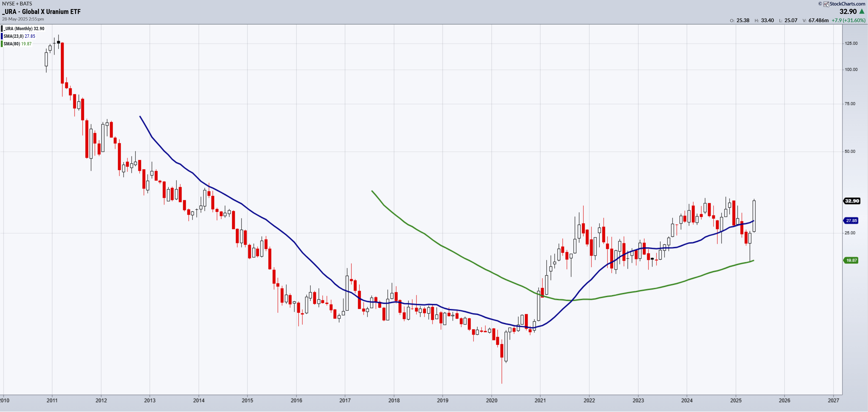This screenshot has height=412, width=868.
Task: Click the 2023 year axis label
Action: pos(638,401)
